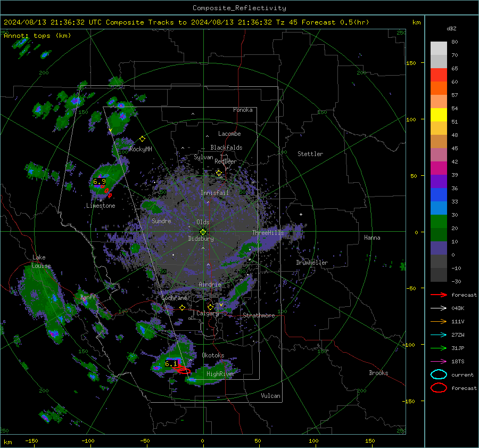Click the Blackfalds town label
Viewport: 479px width, 448px height.
[x=226, y=148]
